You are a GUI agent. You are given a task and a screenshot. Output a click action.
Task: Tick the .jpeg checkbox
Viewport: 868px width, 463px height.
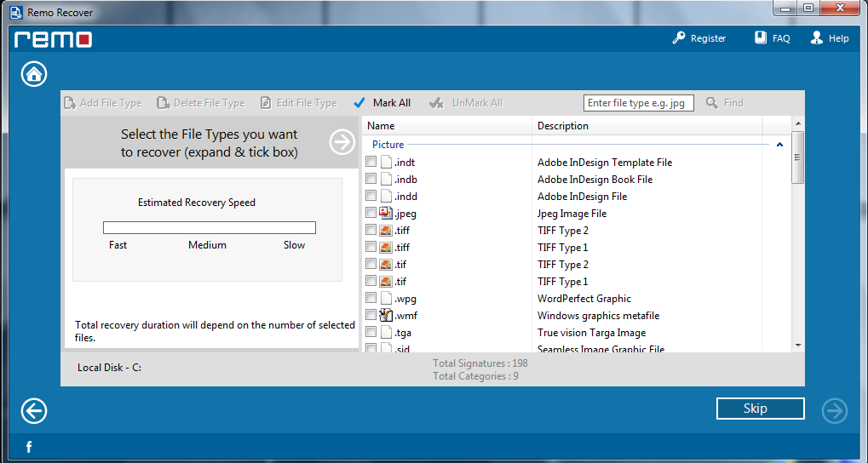pos(371,213)
